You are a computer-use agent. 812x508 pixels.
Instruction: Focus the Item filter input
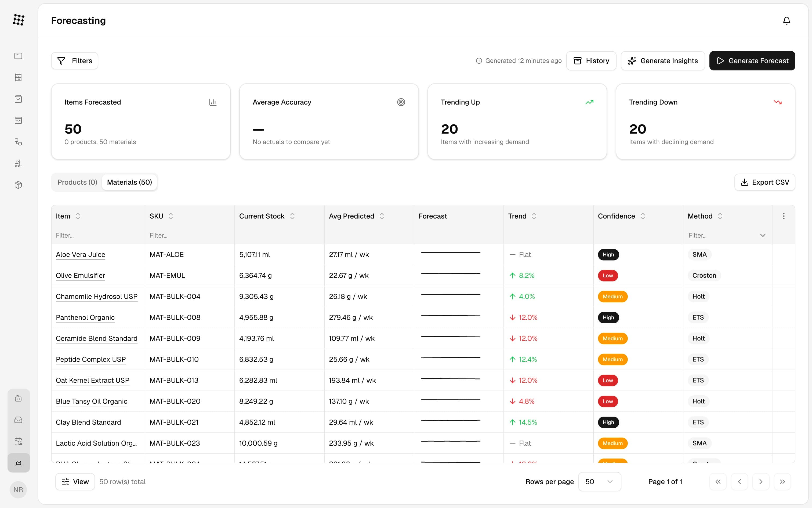pos(98,235)
